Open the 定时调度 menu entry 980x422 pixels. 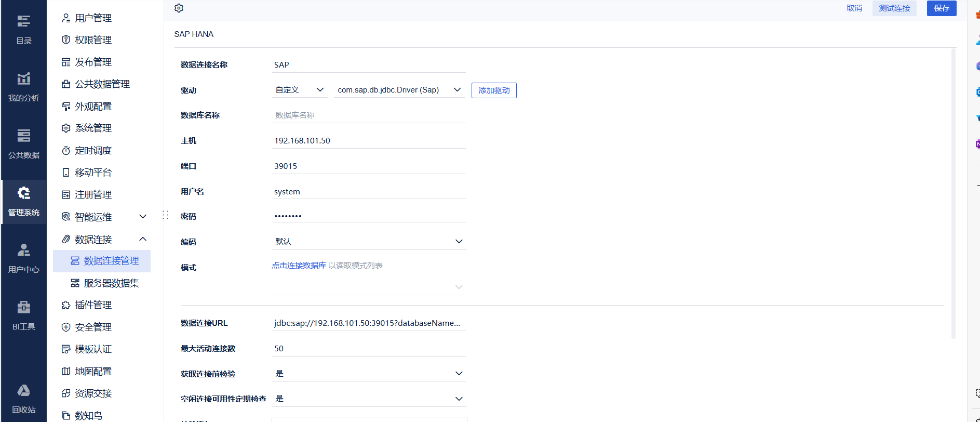pos(93,151)
